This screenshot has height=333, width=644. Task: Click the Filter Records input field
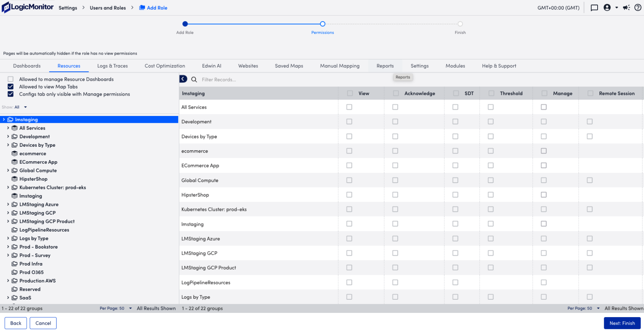(242, 79)
